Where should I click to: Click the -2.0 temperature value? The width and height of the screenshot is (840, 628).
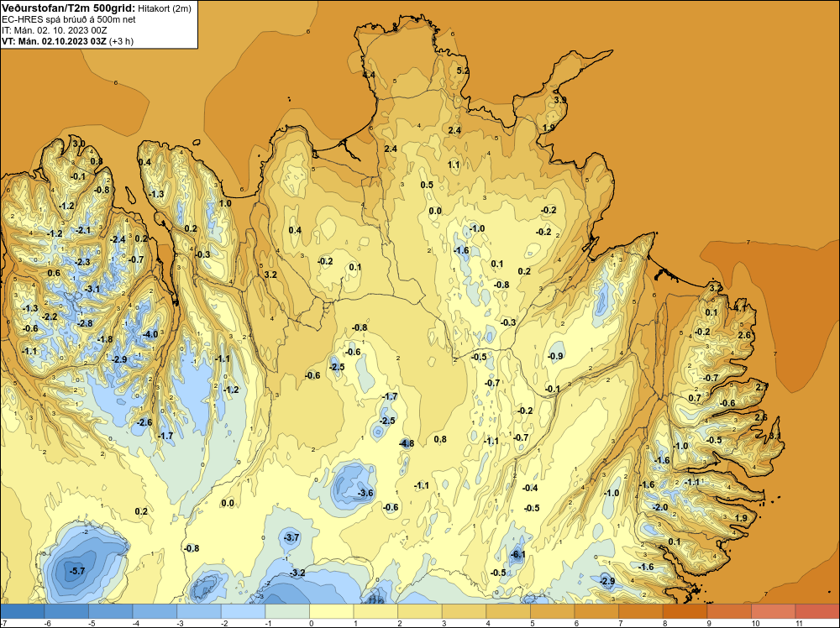pos(660,508)
